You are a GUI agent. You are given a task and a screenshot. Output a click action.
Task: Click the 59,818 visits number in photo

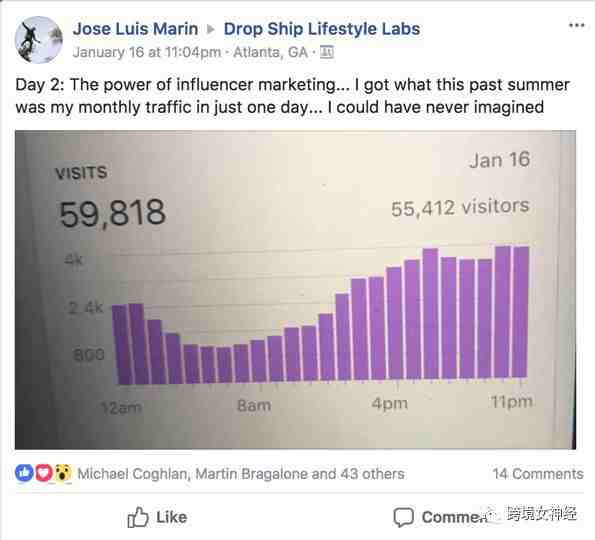(x=112, y=213)
